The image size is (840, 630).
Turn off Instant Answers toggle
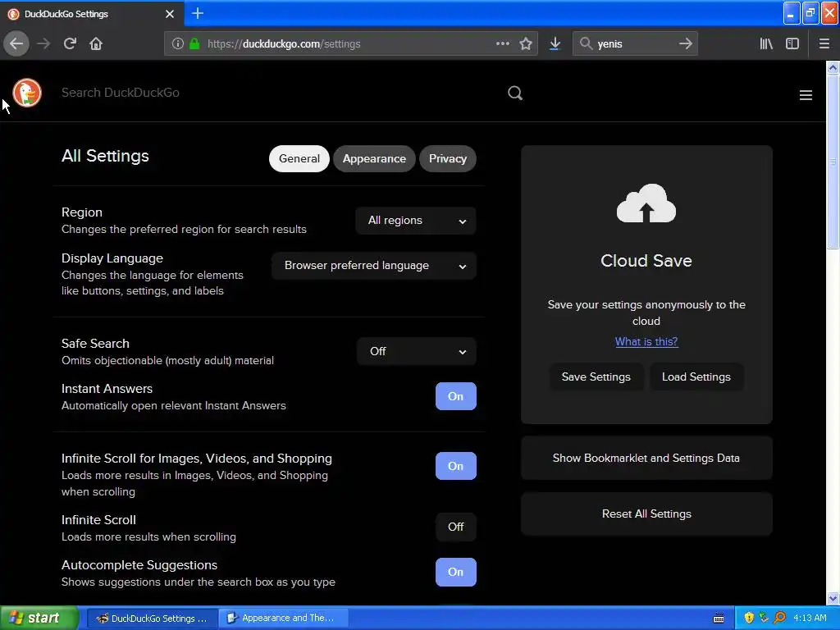[x=455, y=396]
